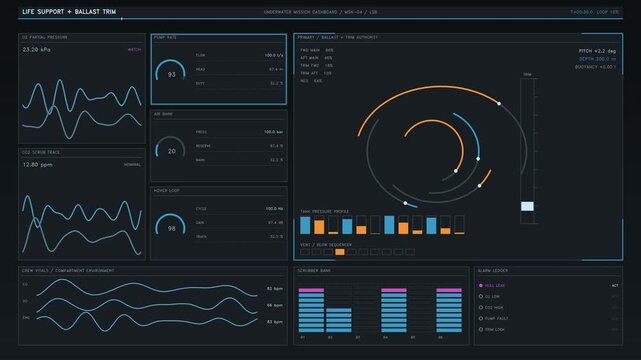
Task: Click the depth slider's white handle
Action: (x=527, y=206)
